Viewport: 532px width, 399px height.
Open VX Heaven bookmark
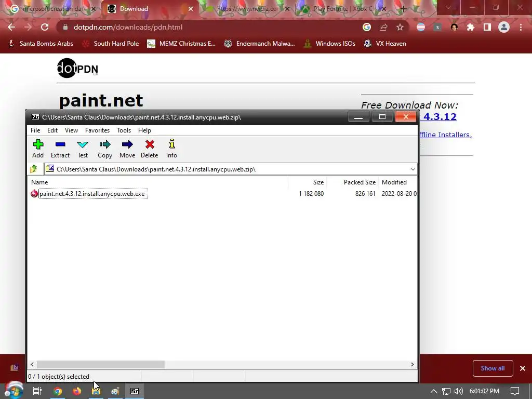tap(385, 44)
